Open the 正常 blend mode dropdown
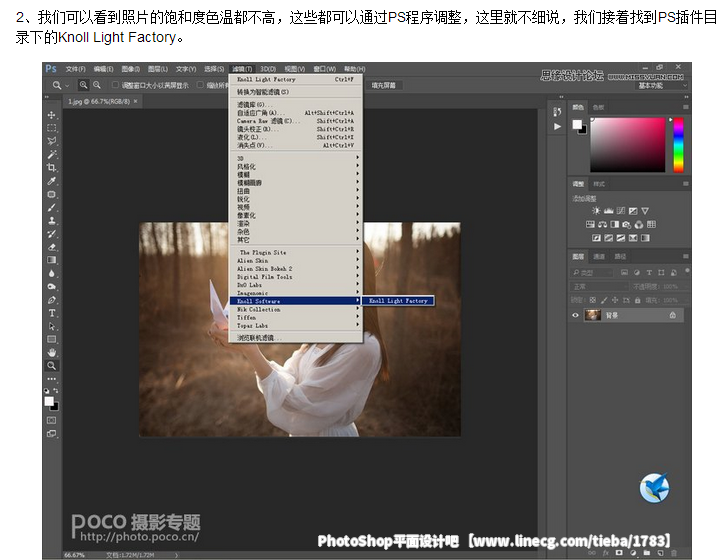 point(599,287)
